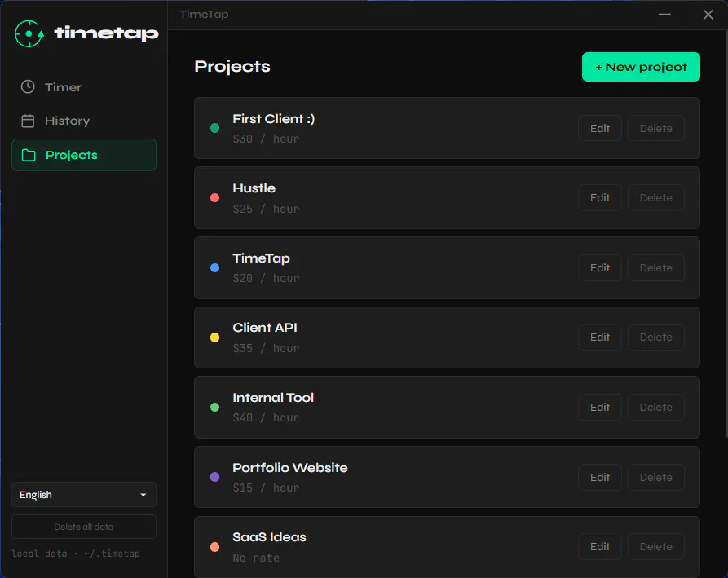Edit the Internal Tool project

pyautogui.click(x=600, y=407)
